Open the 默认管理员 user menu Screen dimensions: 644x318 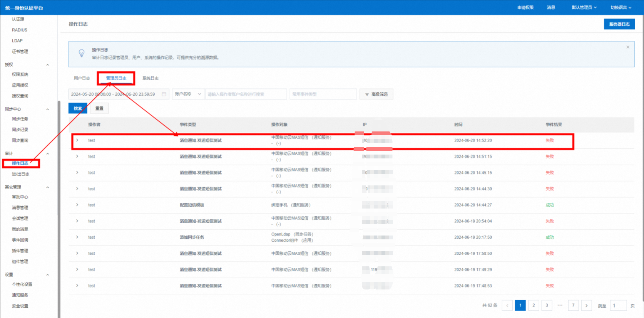click(584, 7)
